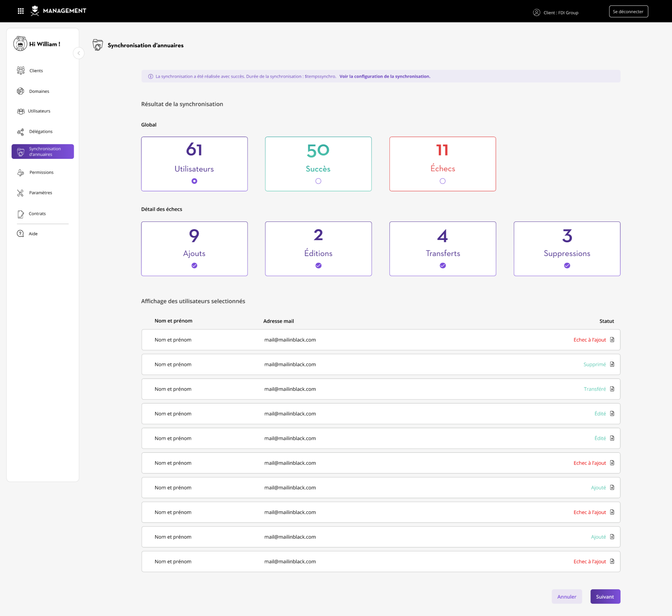Select the Succès radio button
Viewport: 672px width, 616px height.
coord(318,181)
